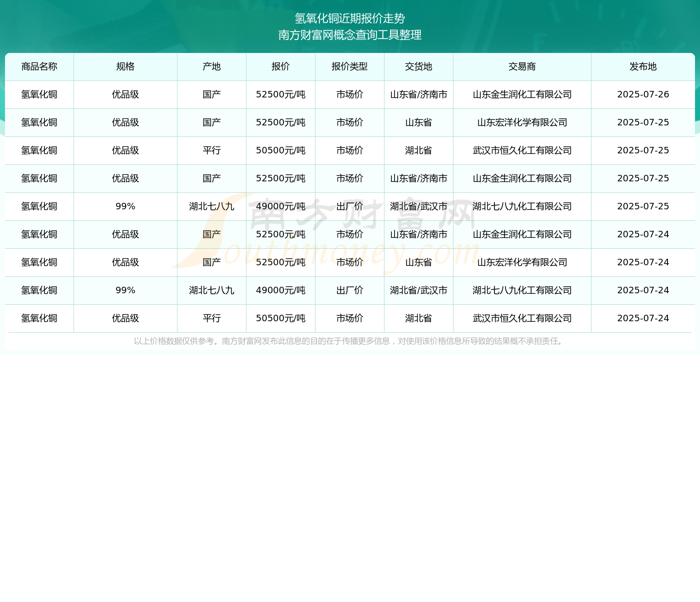The height and width of the screenshot is (602, 700).
Task: Click the 报价类型 column header
Action: point(350,66)
